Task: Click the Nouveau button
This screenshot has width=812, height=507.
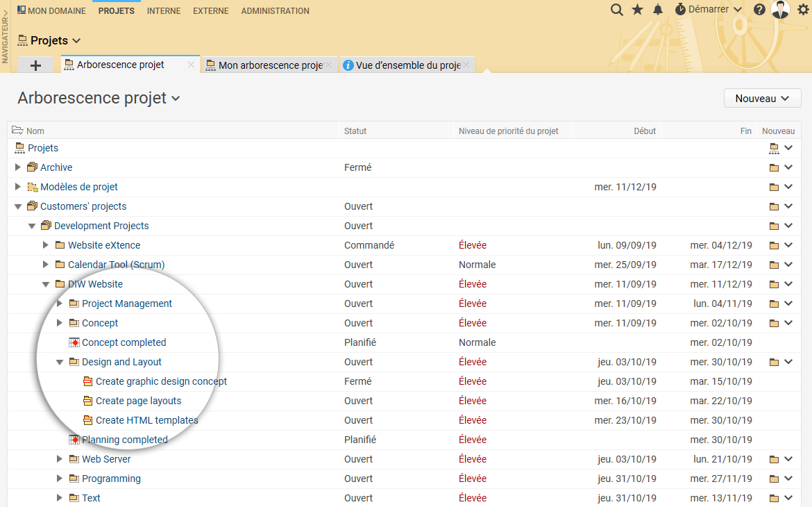Action: point(762,98)
